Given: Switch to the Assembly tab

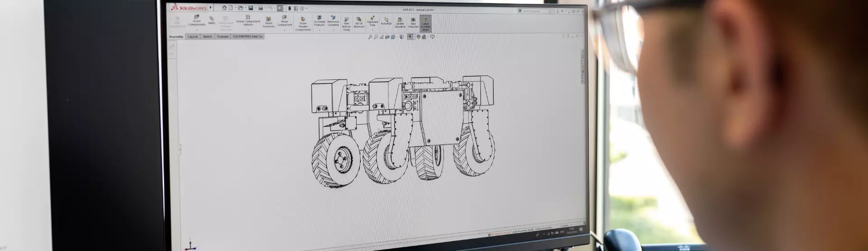Looking at the screenshot, I should coord(176,37).
